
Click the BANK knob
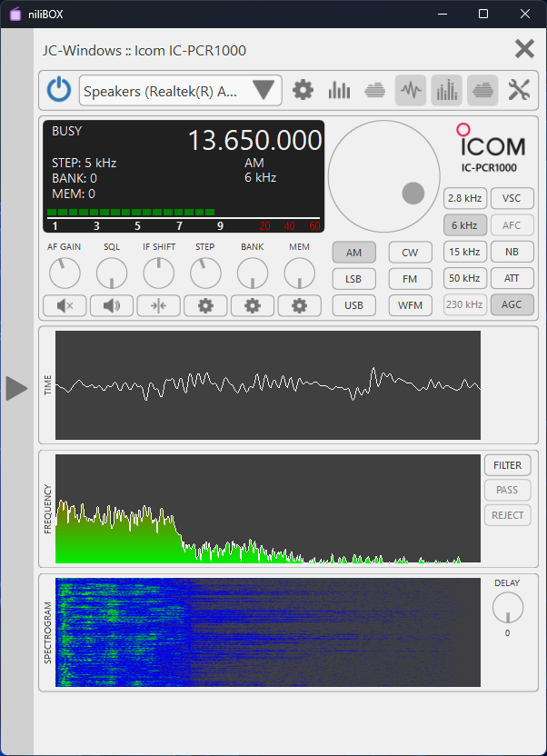[x=253, y=273]
